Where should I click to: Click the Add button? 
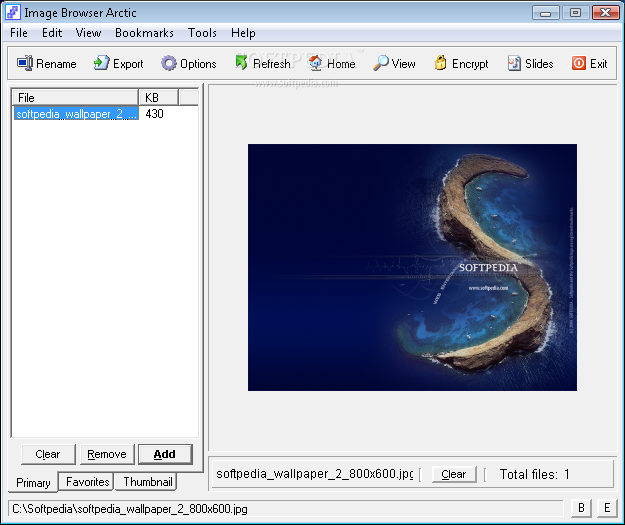point(165,454)
